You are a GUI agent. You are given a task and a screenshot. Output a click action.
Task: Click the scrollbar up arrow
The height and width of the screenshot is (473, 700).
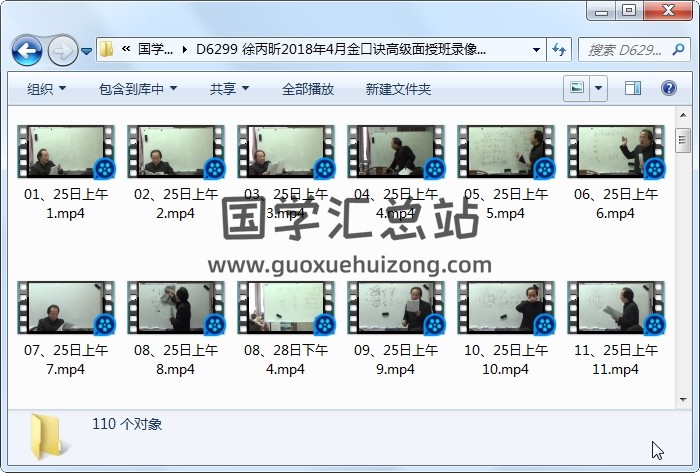pyautogui.click(x=683, y=115)
